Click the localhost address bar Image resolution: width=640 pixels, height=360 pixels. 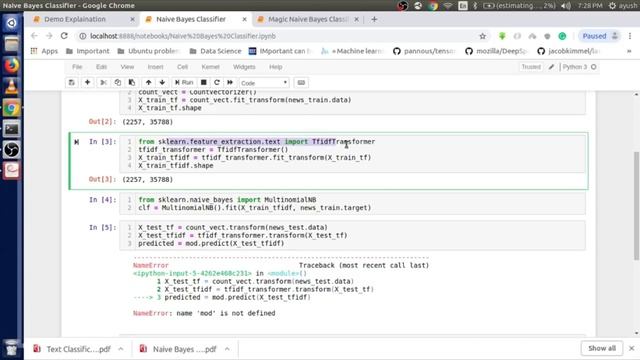pos(278,36)
